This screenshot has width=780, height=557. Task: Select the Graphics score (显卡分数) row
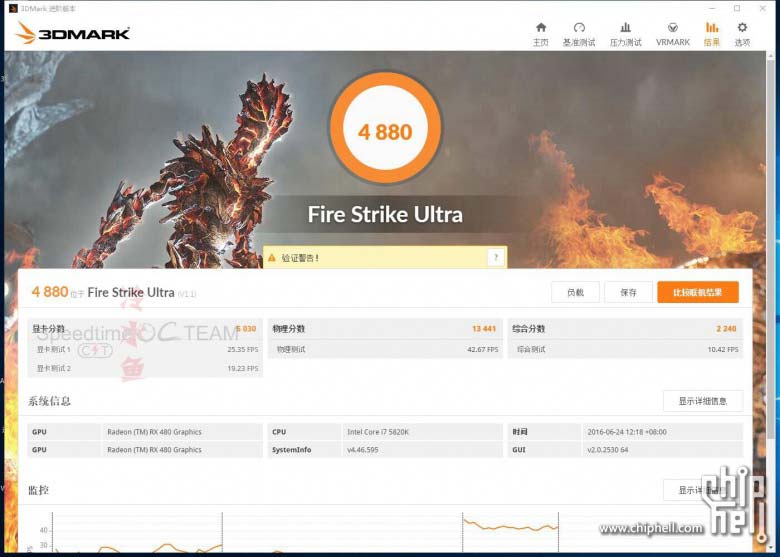[x=146, y=328]
